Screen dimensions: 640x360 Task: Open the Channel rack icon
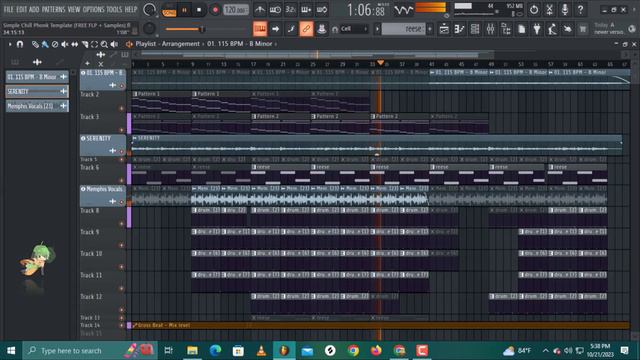[475, 29]
